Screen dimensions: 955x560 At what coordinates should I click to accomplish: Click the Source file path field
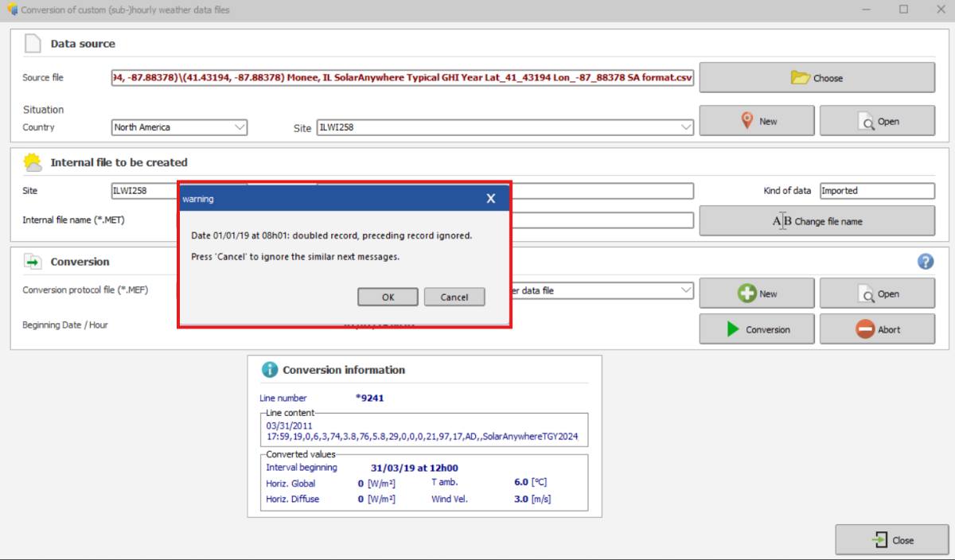pyautogui.click(x=402, y=78)
